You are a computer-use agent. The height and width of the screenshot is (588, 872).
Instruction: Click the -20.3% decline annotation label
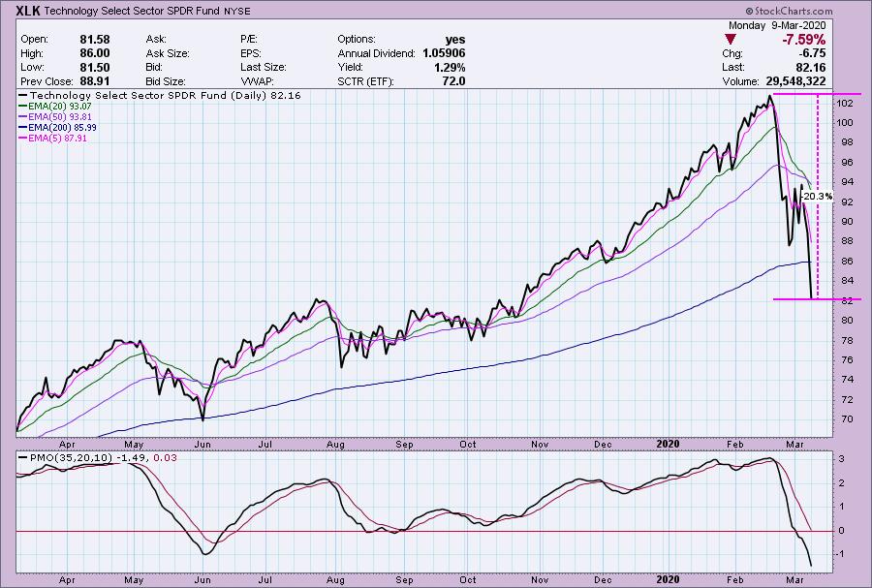click(818, 197)
